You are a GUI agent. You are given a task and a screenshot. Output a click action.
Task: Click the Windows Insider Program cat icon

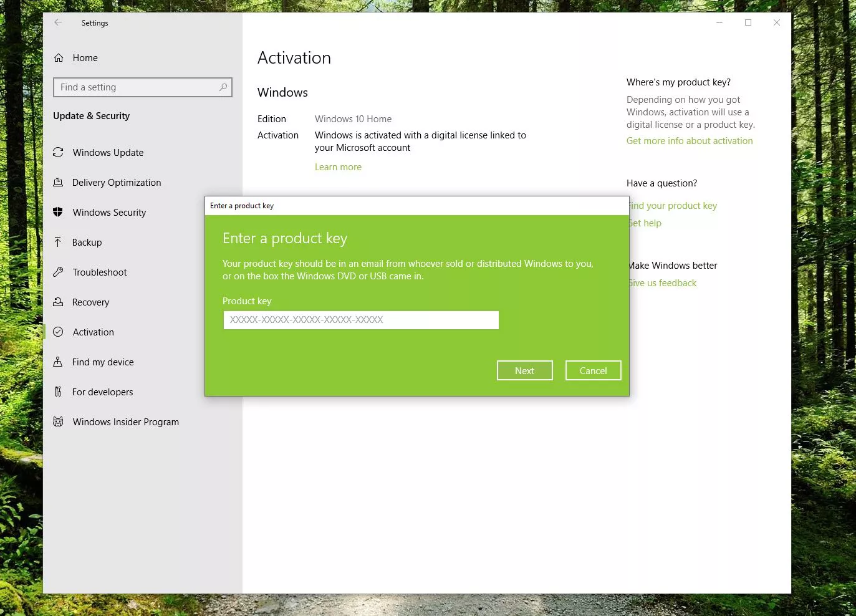pos(58,421)
